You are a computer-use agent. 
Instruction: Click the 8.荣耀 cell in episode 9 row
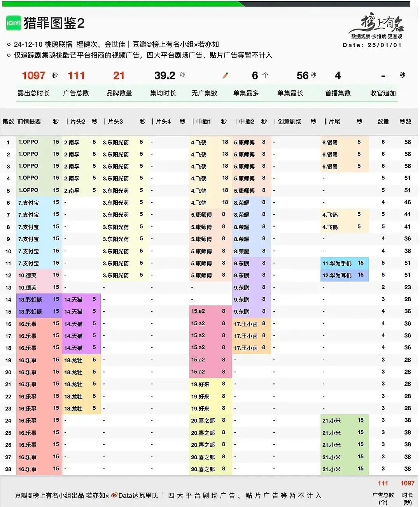tap(241, 239)
